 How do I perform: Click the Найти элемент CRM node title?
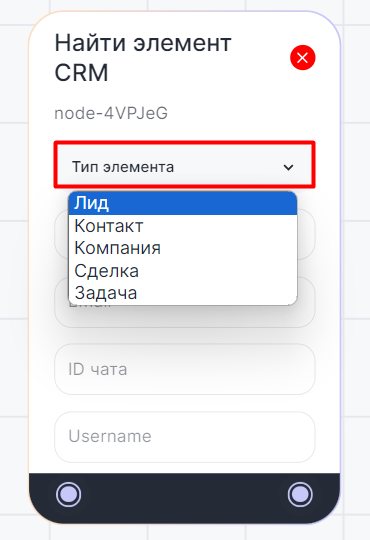[143, 58]
